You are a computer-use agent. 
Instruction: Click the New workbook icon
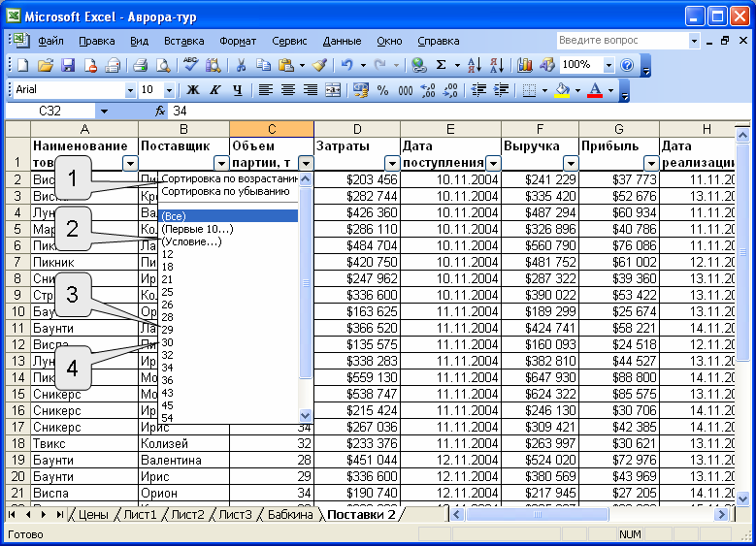[22, 65]
